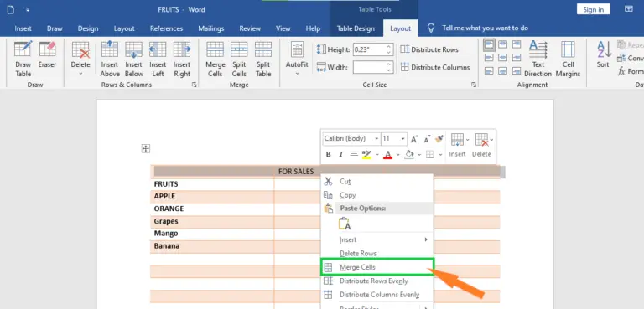Select Align Bottom Right alignment

coord(517,70)
